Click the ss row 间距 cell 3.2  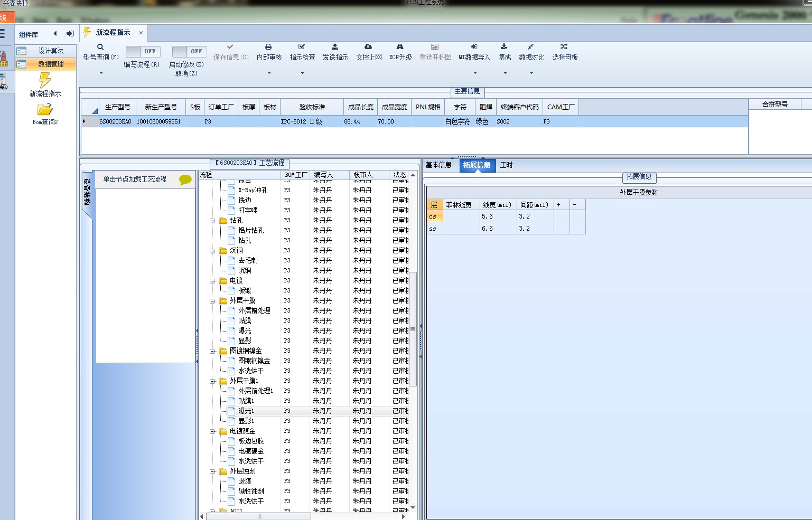(x=535, y=229)
